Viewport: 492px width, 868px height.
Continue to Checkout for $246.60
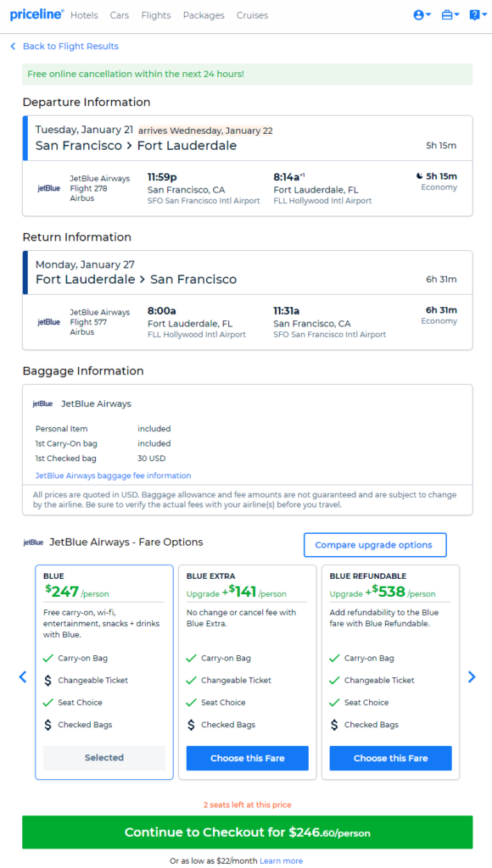247,832
